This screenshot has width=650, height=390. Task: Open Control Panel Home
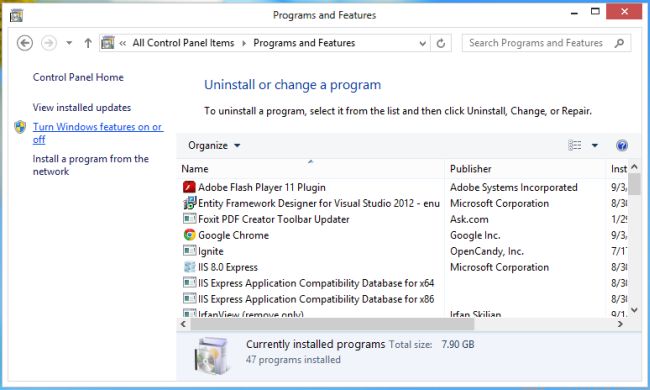(x=78, y=77)
